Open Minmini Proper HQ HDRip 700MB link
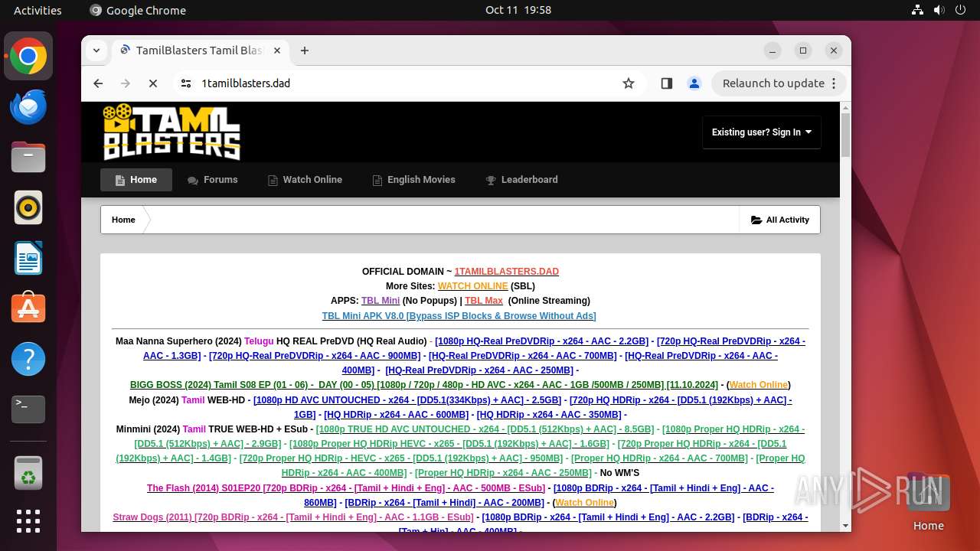 659,458
